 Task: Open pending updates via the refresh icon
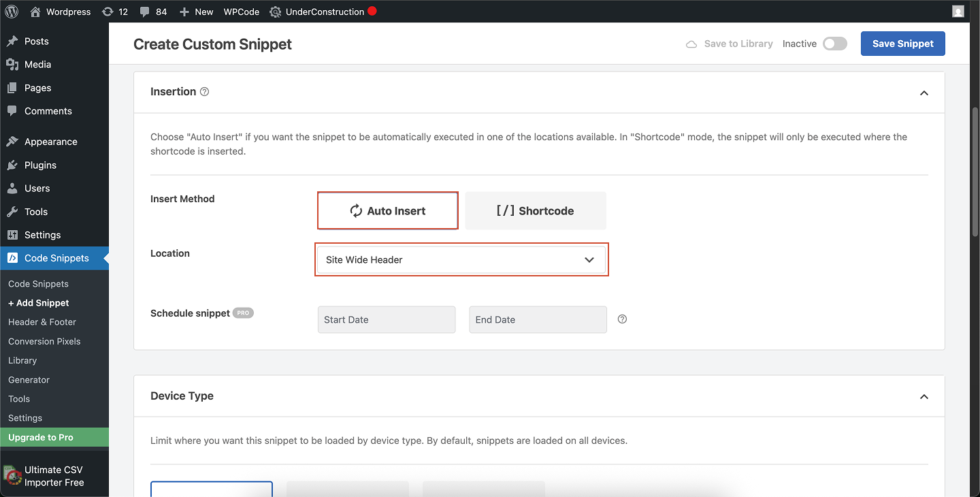pyautogui.click(x=109, y=11)
